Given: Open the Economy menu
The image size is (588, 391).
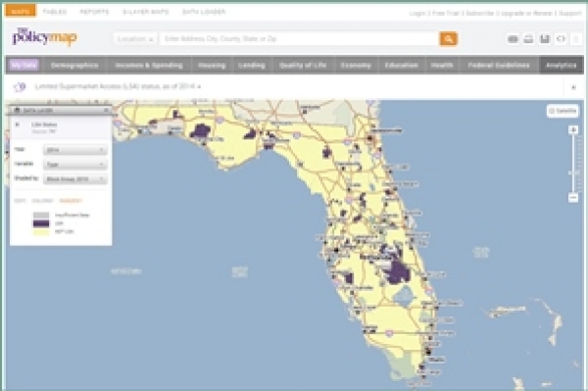Looking at the screenshot, I should [x=356, y=66].
